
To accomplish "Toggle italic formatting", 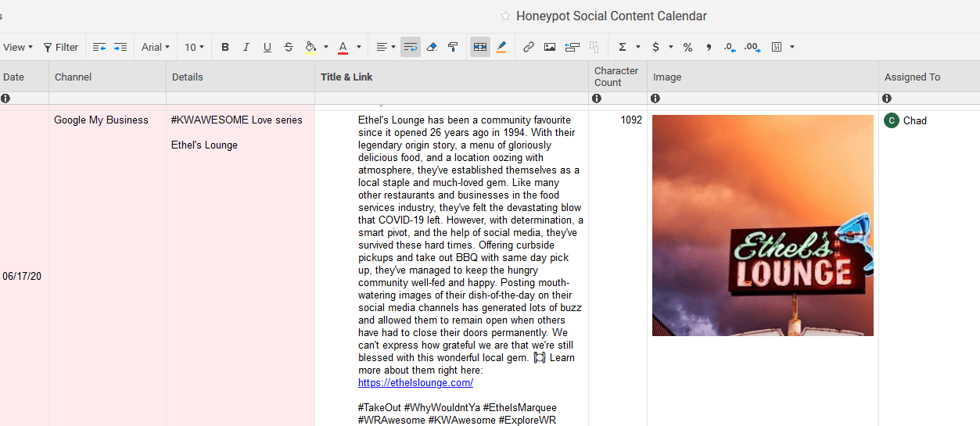I will point(246,47).
